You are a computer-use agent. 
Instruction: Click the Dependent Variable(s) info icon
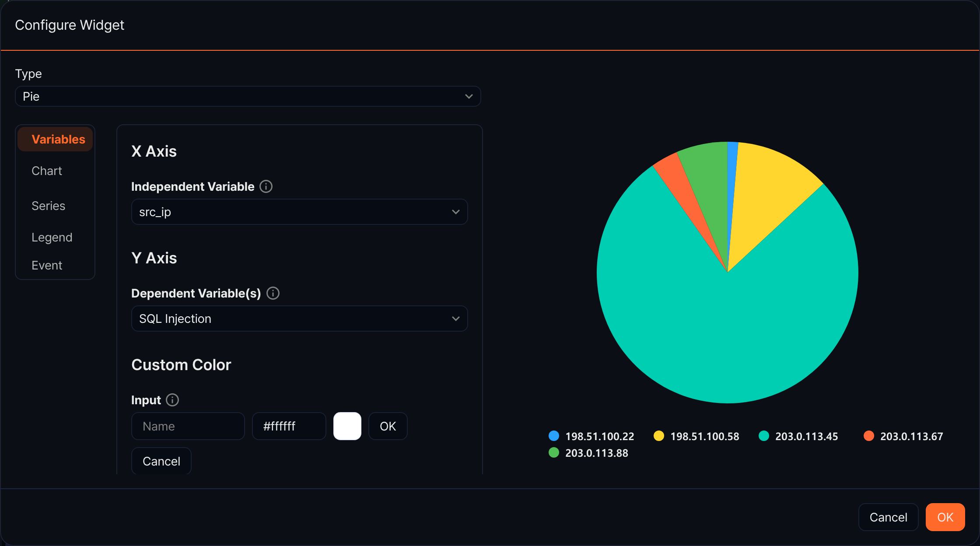click(x=273, y=293)
